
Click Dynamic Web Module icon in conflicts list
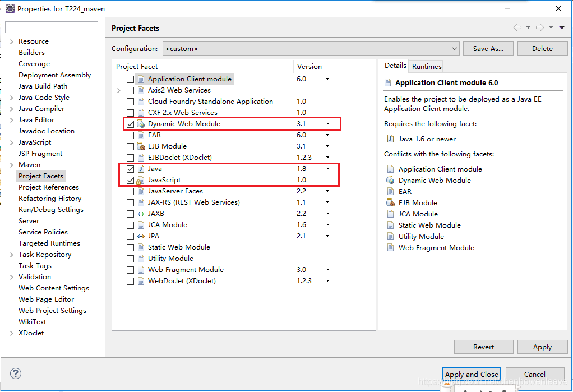point(390,180)
